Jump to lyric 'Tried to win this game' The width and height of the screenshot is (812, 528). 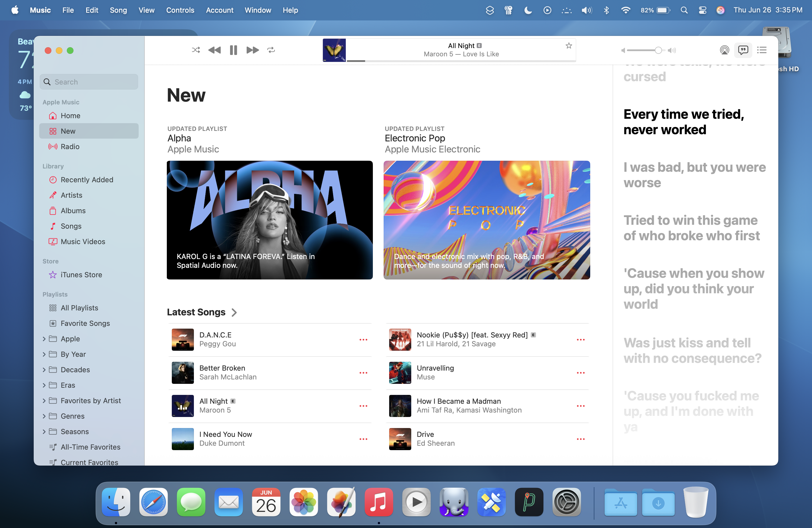[692, 228]
